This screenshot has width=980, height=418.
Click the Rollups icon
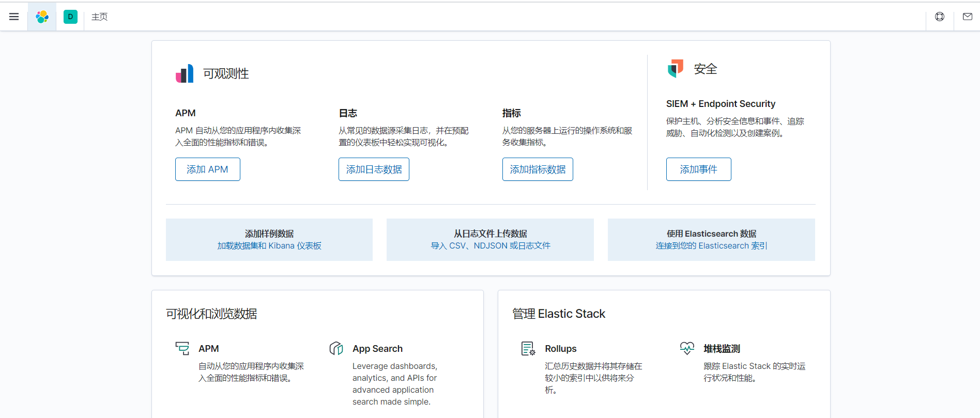pos(528,349)
